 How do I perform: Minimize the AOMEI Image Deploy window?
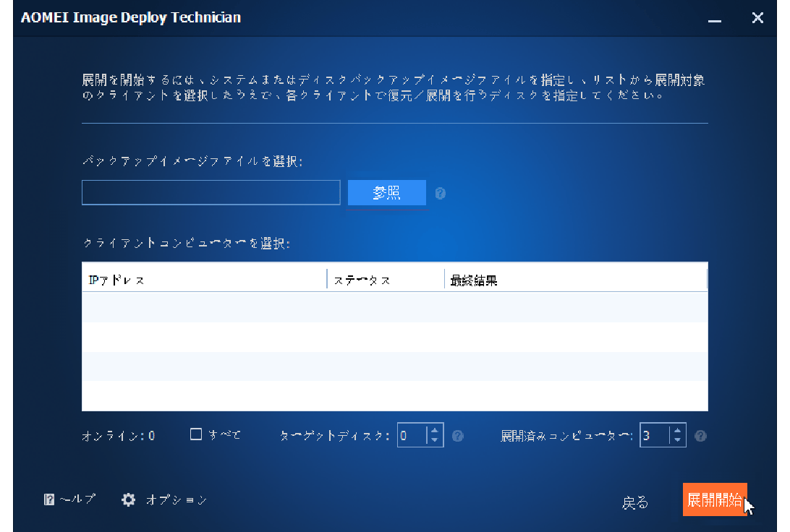click(x=715, y=20)
